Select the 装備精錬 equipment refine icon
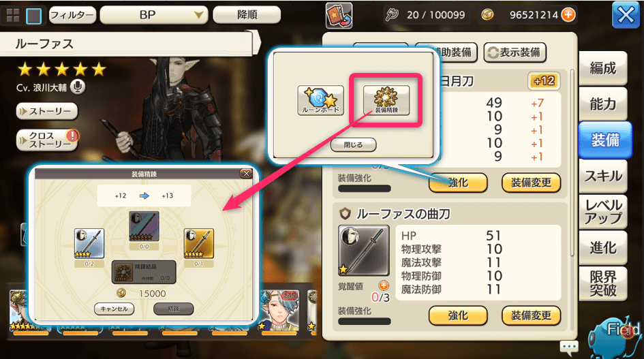 [x=386, y=100]
